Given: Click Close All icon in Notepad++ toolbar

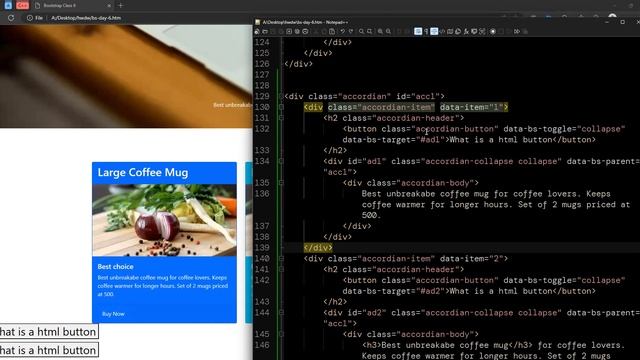Looking at the screenshot, I should point(297,31).
